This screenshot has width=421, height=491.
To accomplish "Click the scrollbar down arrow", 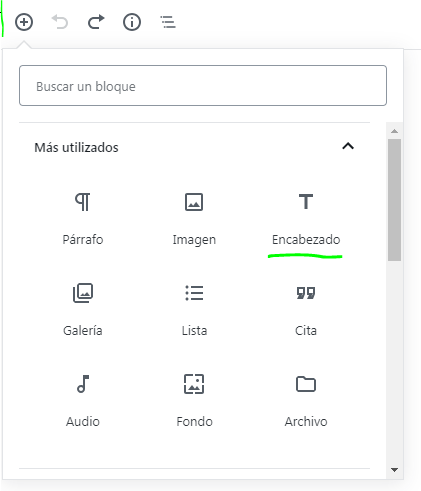I will point(394,470).
